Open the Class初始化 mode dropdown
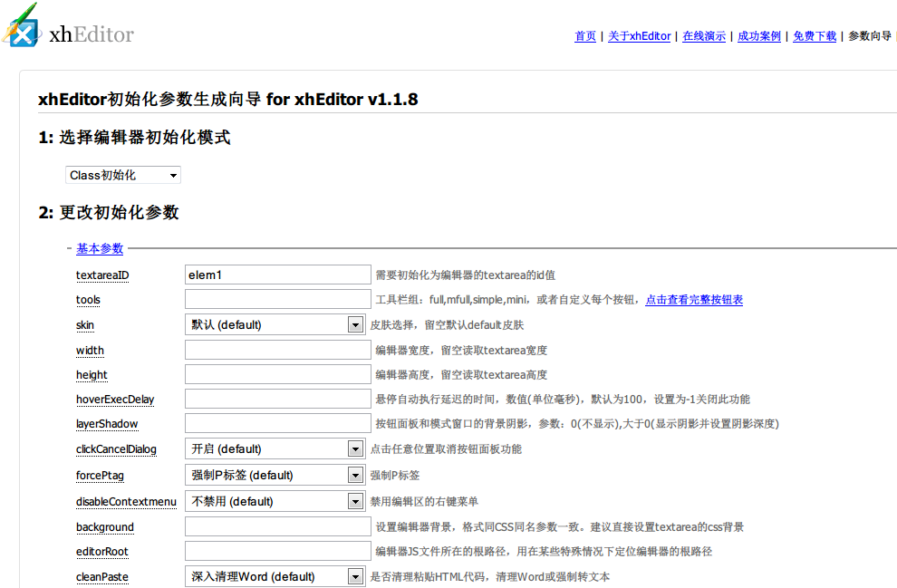 123,175
